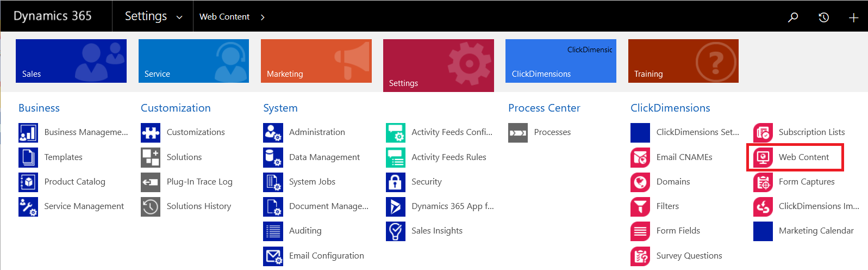Open the Marketing Calendar link
The width and height of the screenshot is (868, 270).
point(816,231)
